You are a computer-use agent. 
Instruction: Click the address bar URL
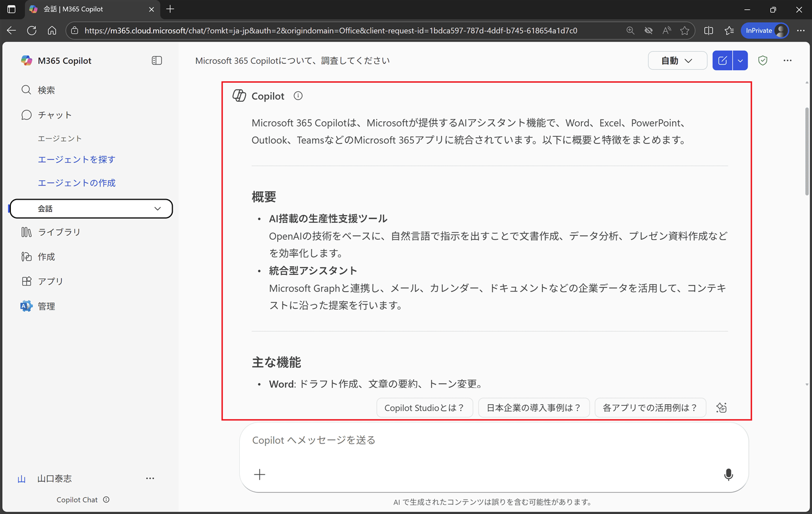click(x=331, y=30)
